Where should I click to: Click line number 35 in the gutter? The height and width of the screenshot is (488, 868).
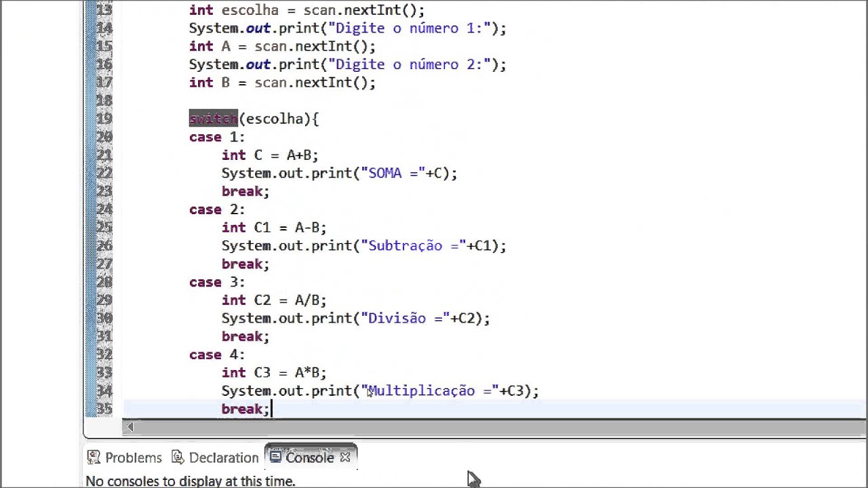[104, 409]
